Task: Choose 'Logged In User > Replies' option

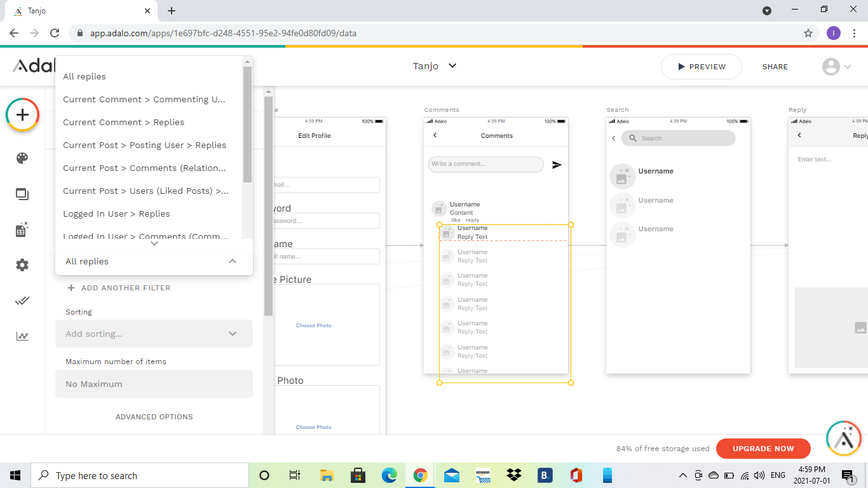Action: pos(116,214)
